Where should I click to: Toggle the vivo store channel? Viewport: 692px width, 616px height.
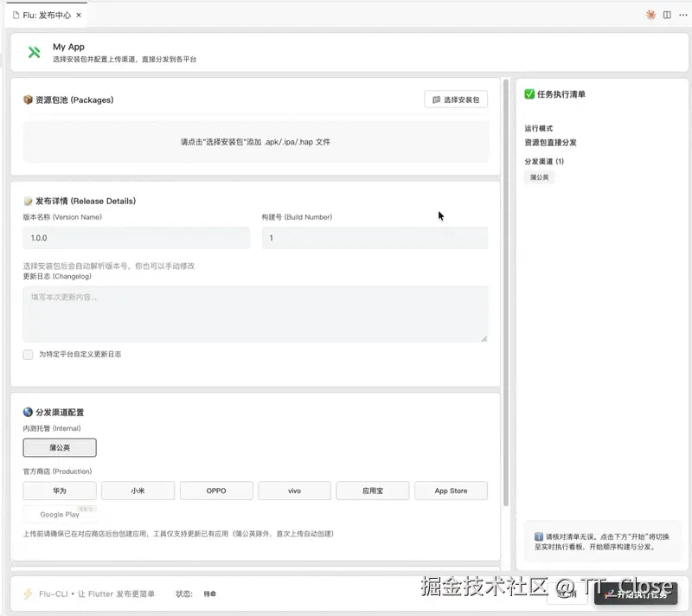[x=294, y=491]
